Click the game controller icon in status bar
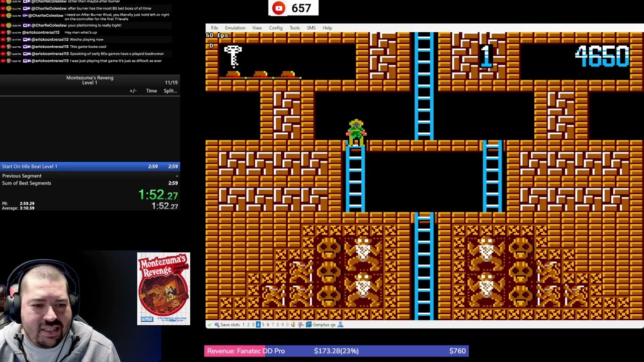Viewport: 644px width, 362px height. (301, 325)
